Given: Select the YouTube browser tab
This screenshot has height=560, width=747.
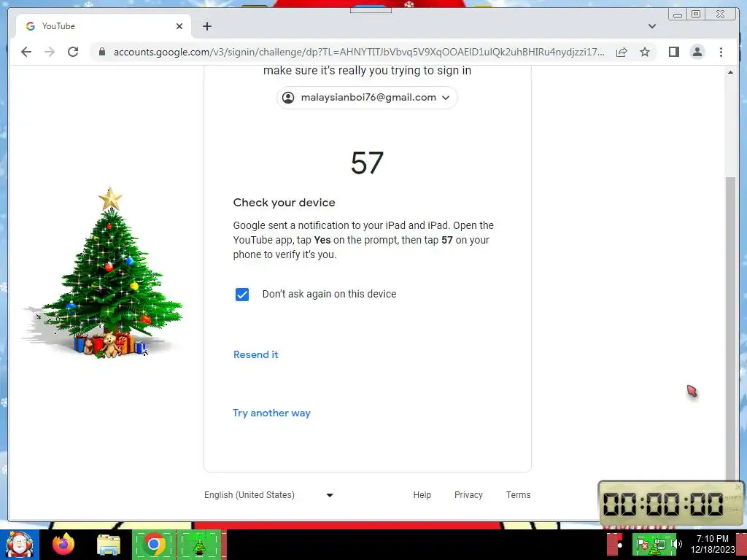Looking at the screenshot, I should 104,26.
